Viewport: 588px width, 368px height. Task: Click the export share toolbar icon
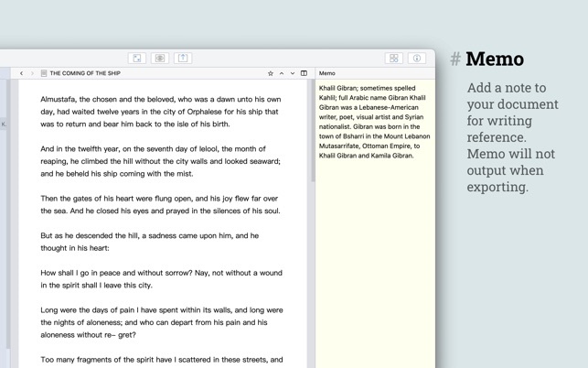coord(183,59)
